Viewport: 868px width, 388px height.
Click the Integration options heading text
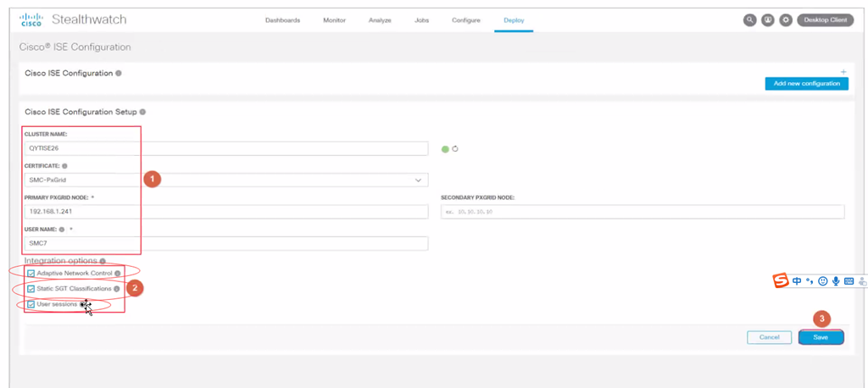pyautogui.click(x=61, y=261)
